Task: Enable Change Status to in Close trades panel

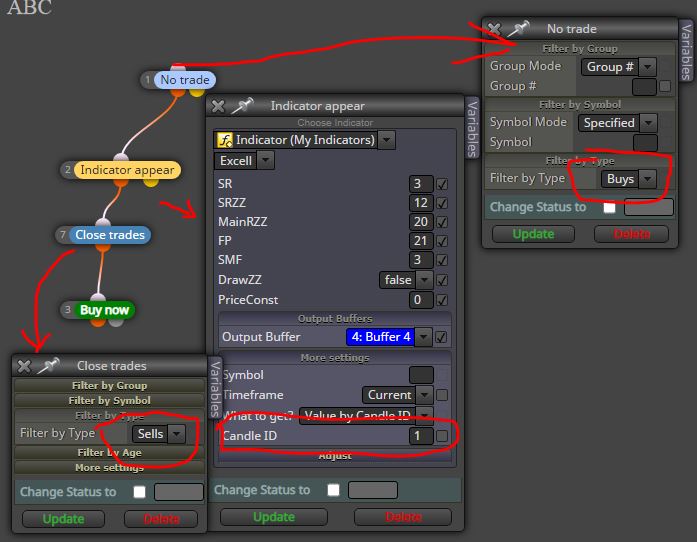Action: pos(140,492)
